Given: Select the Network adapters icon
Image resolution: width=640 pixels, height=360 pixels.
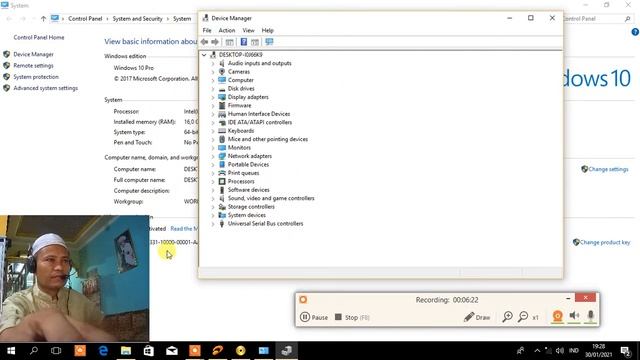Looking at the screenshot, I should (x=222, y=156).
